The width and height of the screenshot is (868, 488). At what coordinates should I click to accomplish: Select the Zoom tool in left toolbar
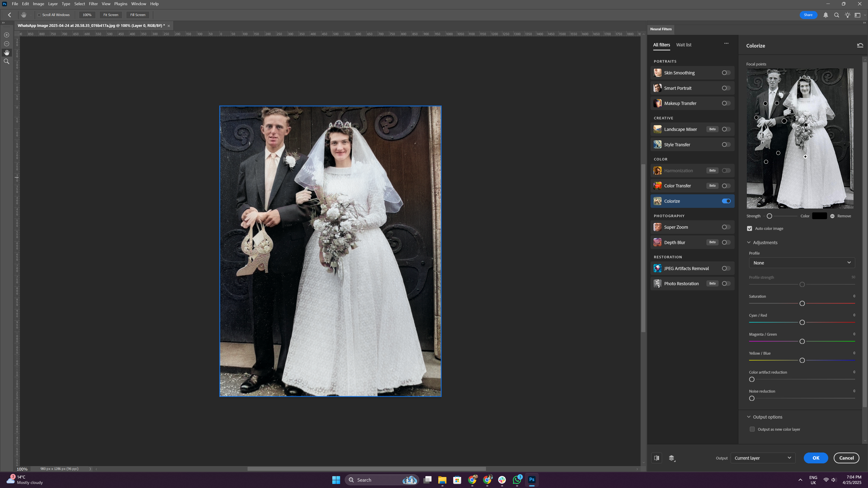(6, 61)
